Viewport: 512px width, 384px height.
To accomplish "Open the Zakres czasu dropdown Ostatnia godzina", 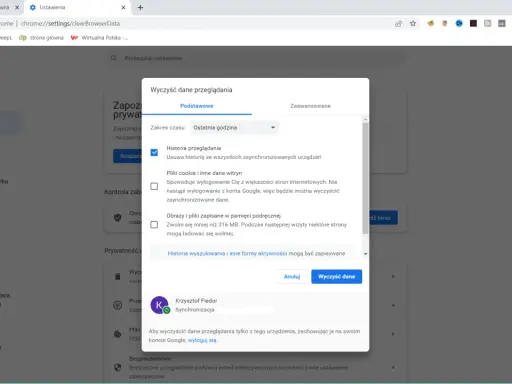I will pos(234,128).
